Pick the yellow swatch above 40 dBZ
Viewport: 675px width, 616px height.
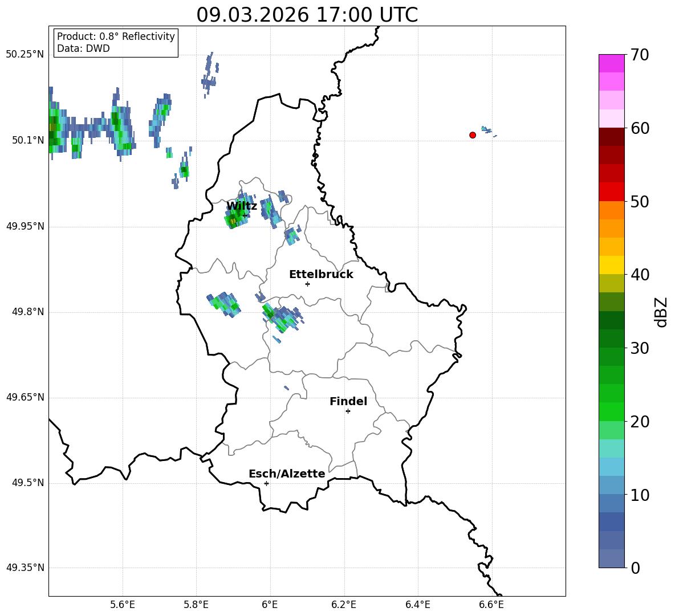tap(611, 265)
